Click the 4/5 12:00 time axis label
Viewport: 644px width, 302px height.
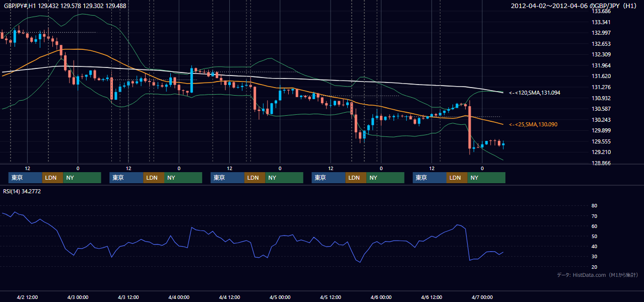tap(330, 297)
